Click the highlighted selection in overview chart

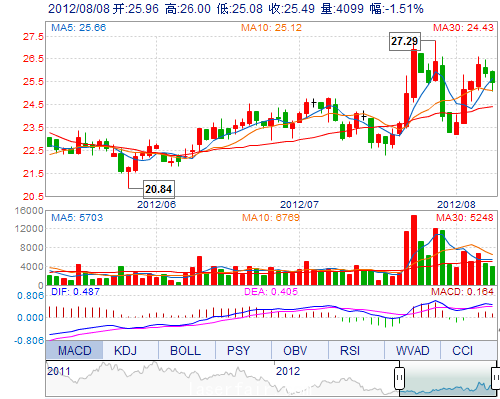click(448, 378)
